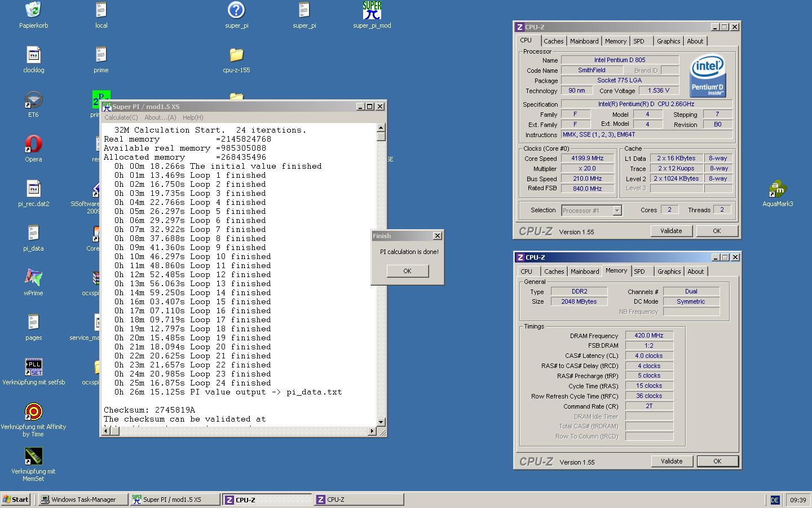The image size is (812, 508).
Task: Launch the wPrime benchmark icon
Action: [33, 278]
